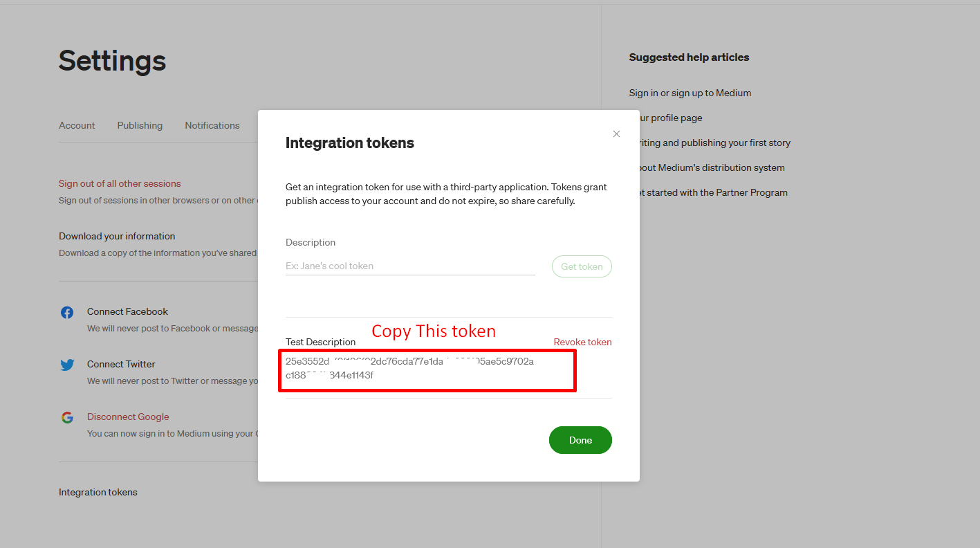
Task: Open Integration tokens setting
Action: pyautogui.click(x=98, y=492)
